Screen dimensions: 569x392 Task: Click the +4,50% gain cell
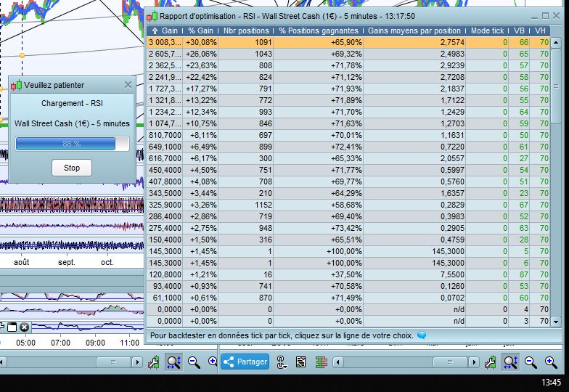tap(200, 170)
